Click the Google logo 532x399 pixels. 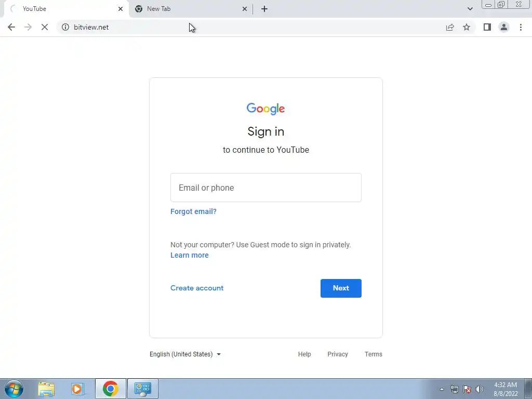coord(265,109)
